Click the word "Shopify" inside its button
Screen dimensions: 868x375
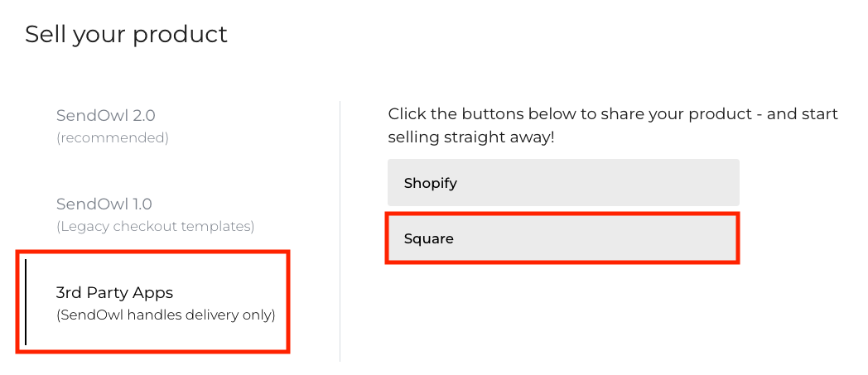[x=430, y=183]
